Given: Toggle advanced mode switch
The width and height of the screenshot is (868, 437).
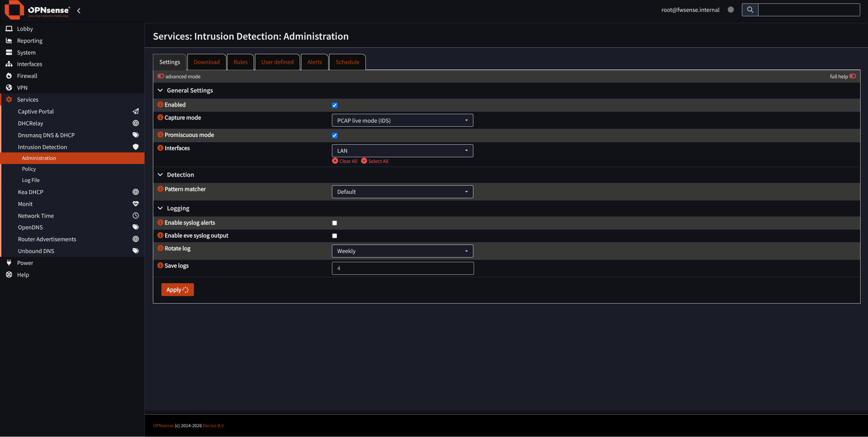Looking at the screenshot, I should pos(161,76).
